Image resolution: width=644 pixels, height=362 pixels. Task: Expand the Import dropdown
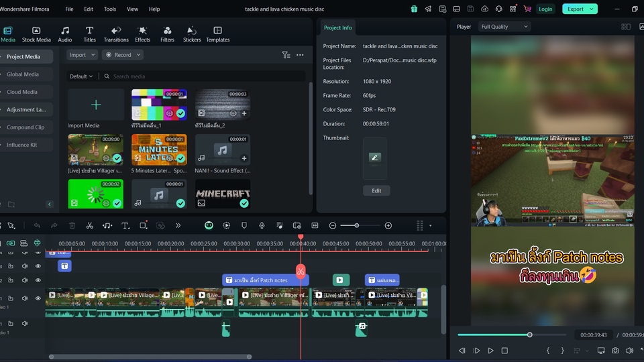82,55
